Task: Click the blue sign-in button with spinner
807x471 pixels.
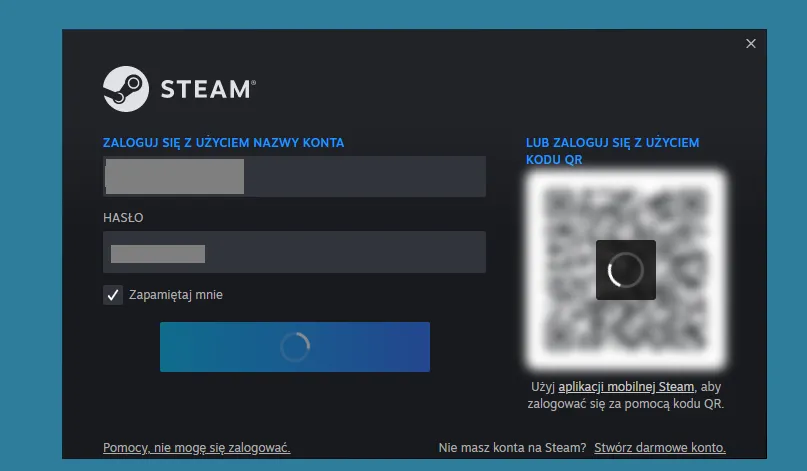Action: (x=295, y=347)
